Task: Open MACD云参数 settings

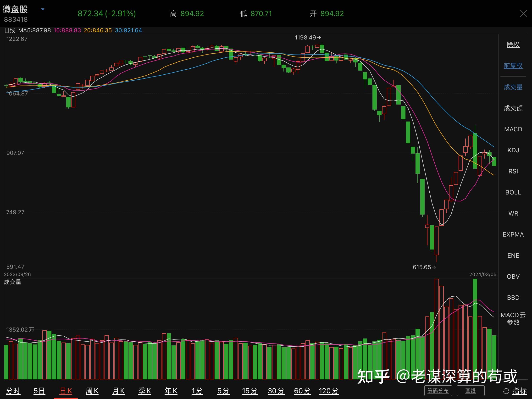Action: click(513, 319)
